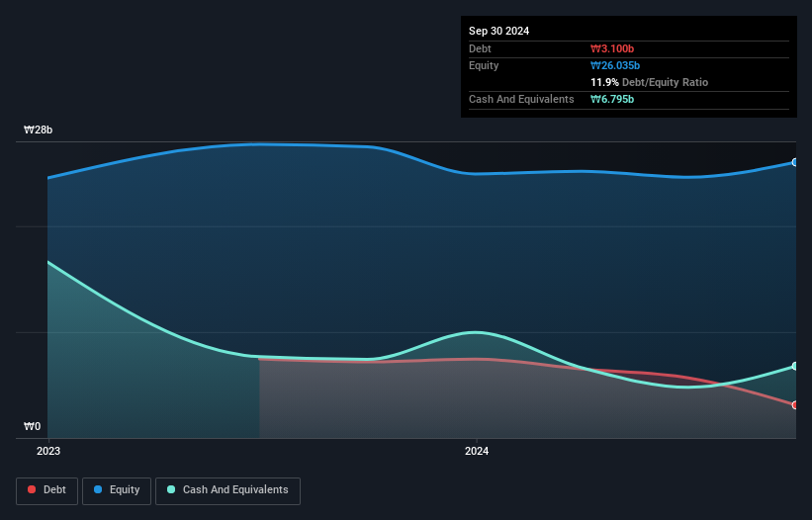Toggle the Equity series legend button
The height and width of the screenshot is (520, 812).
117,490
